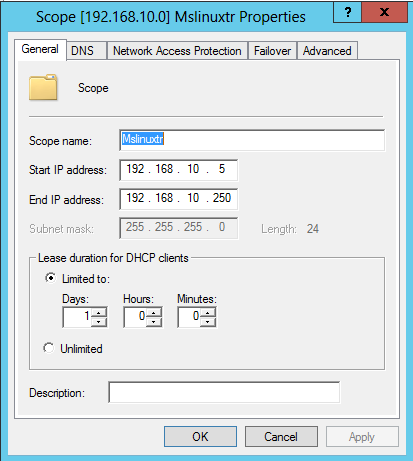The width and height of the screenshot is (413, 461).
Task: Click the Scope name text field
Action: (x=252, y=140)
